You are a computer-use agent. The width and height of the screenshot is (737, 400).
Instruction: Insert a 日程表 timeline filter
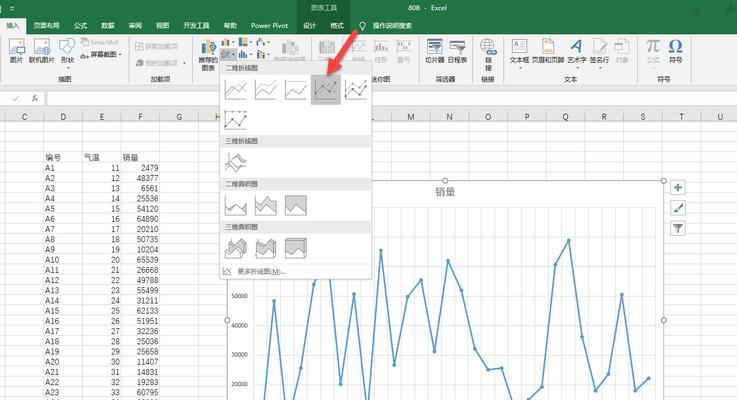tap(457, 51)
